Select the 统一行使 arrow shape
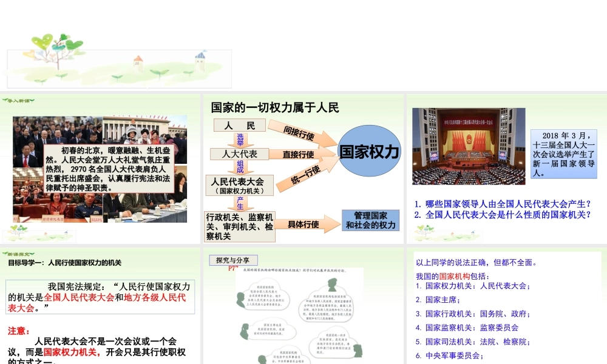Viewport: 607px width, 364px height. pyautogui.click(x=305, y=175)
